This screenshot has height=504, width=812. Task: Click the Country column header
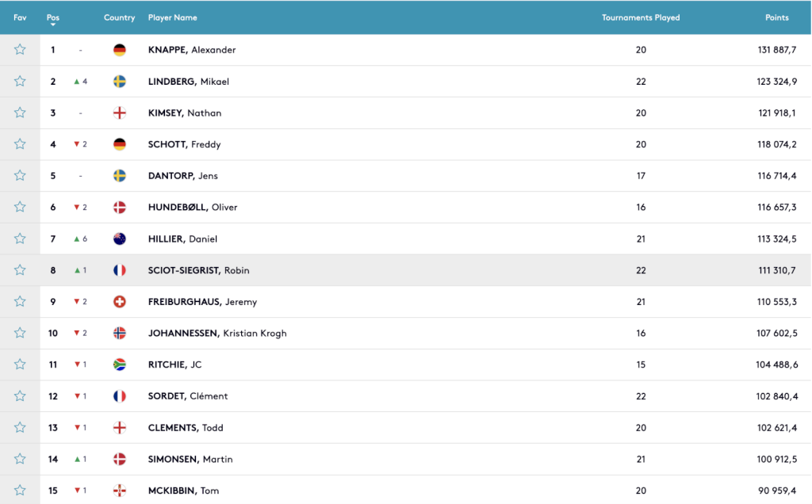(119, 17)
